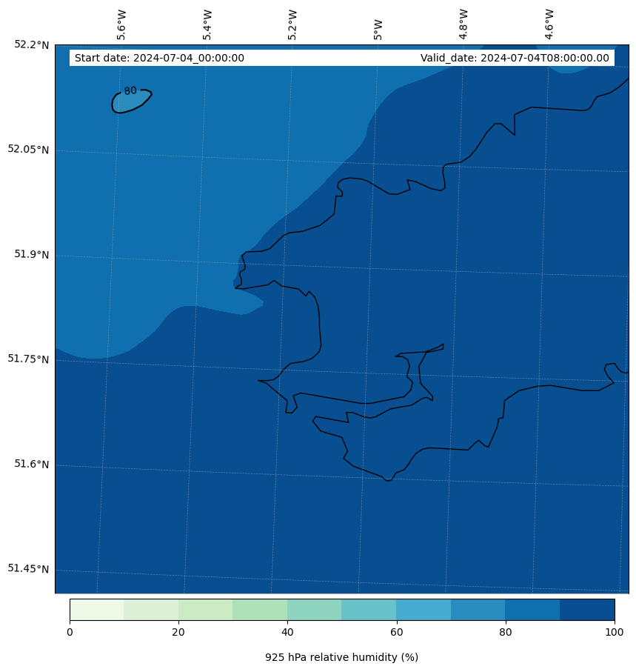Image resolution: width=636 pixels, height=672 pixels.
Task: Click the 20–30% pale green colorbar segment
Action: (x=205, y=609)
